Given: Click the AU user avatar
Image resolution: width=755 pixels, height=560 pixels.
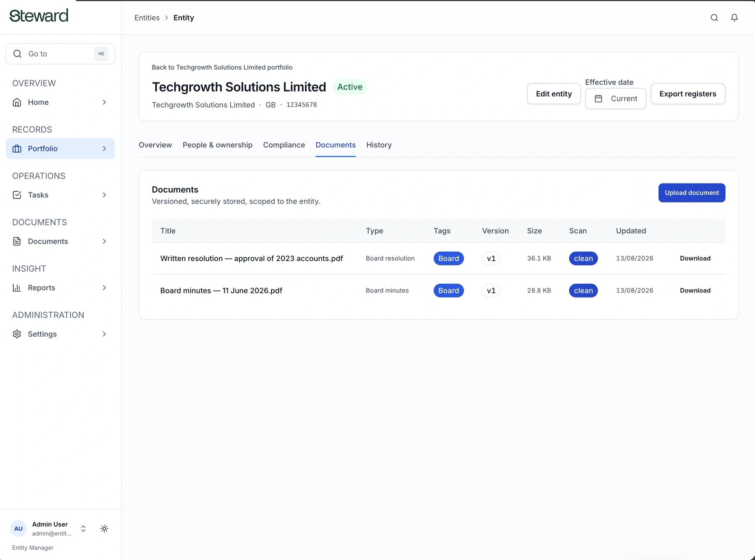Looking at the screenshot, I should click(18, 529).
